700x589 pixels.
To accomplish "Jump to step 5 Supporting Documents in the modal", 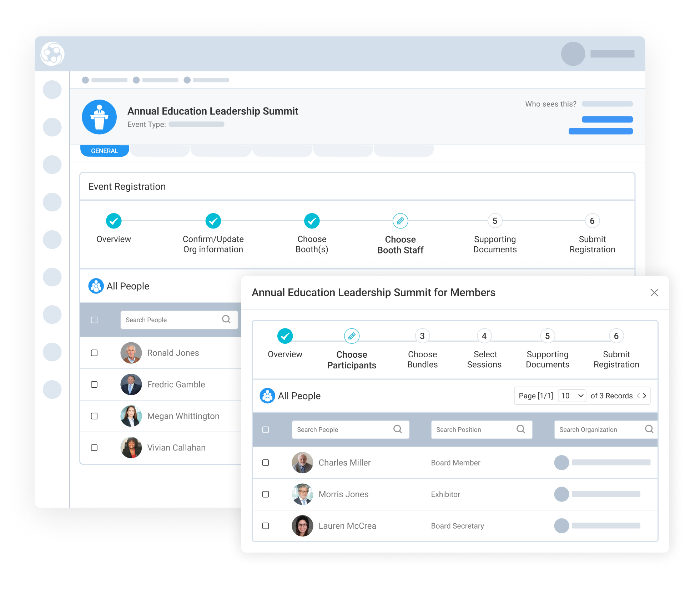I will 547,336.
